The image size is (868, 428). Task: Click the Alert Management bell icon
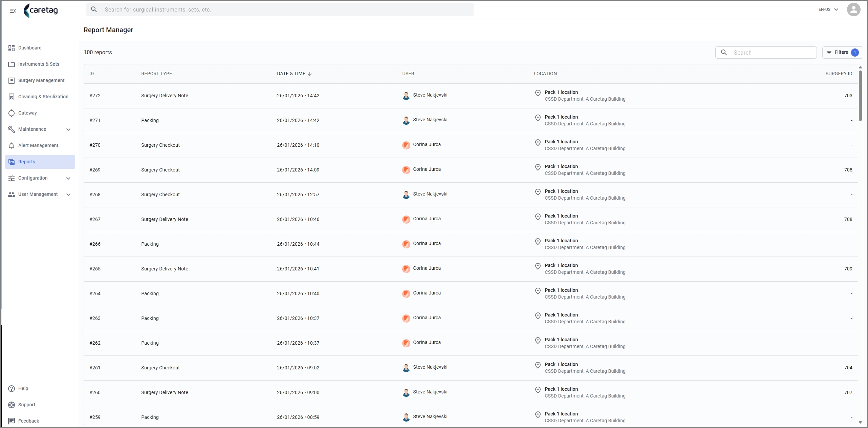tap(12, 146)
